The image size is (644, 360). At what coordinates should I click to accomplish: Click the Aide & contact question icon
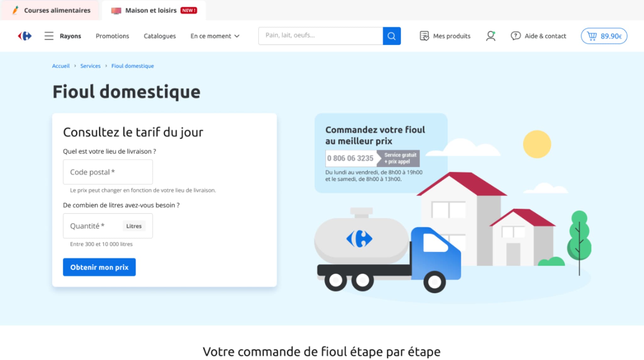[x=515, y=36]
